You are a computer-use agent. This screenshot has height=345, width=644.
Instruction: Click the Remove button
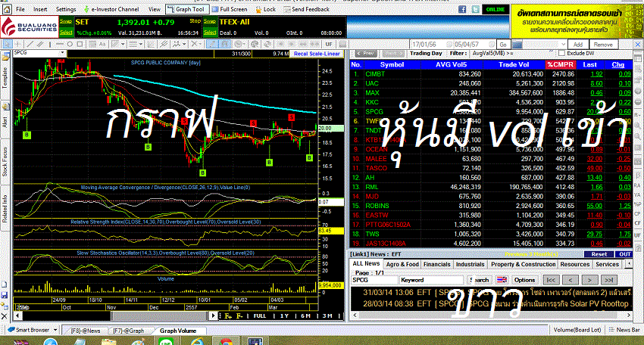pyautogui.click(x=603, y=45)
